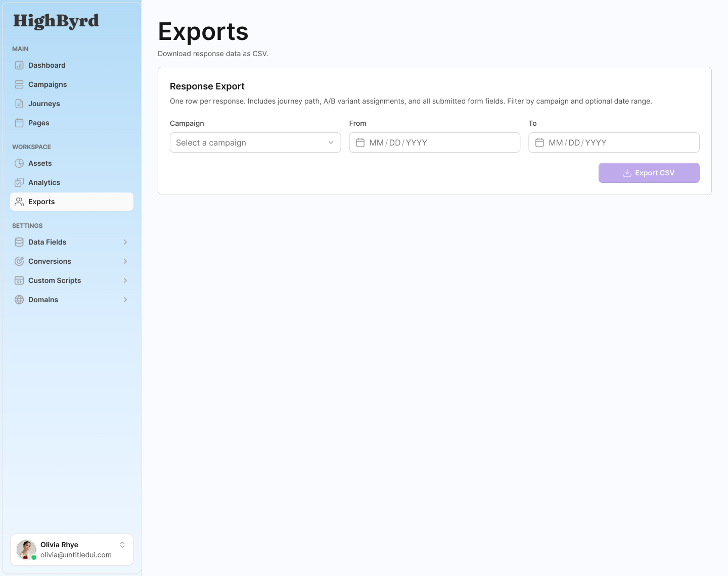Click the Exports users icon
This screenshot has height=576, width=728.
[x=19, y=202]
